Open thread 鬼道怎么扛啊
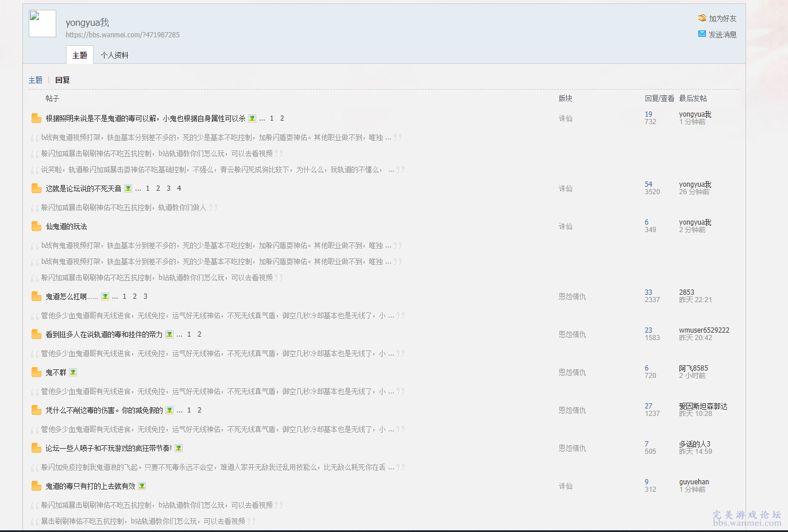Screen dimensions: 788x532 tap(72, 296)
